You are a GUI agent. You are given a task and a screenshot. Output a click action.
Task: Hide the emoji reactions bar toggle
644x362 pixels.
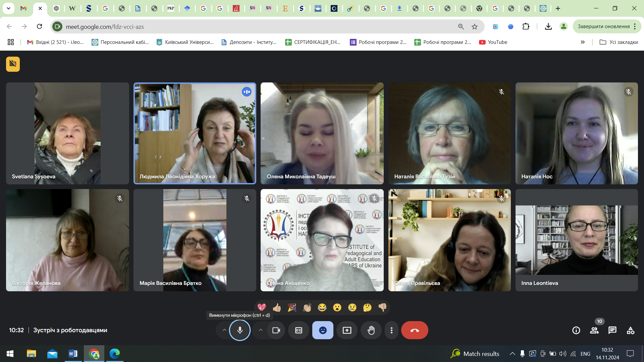(323, 330)
